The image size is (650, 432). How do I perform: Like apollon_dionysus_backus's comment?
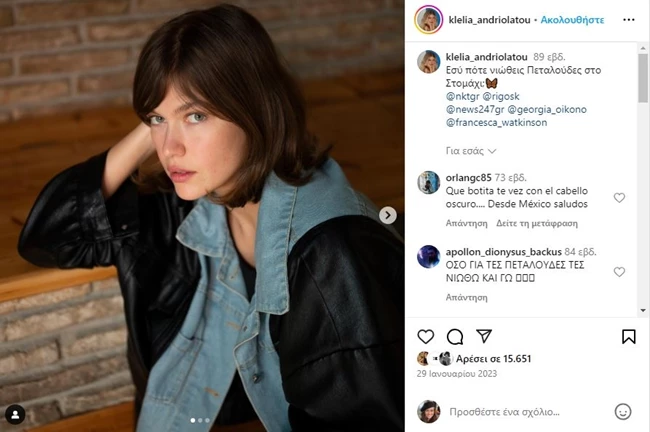[619, 272]
